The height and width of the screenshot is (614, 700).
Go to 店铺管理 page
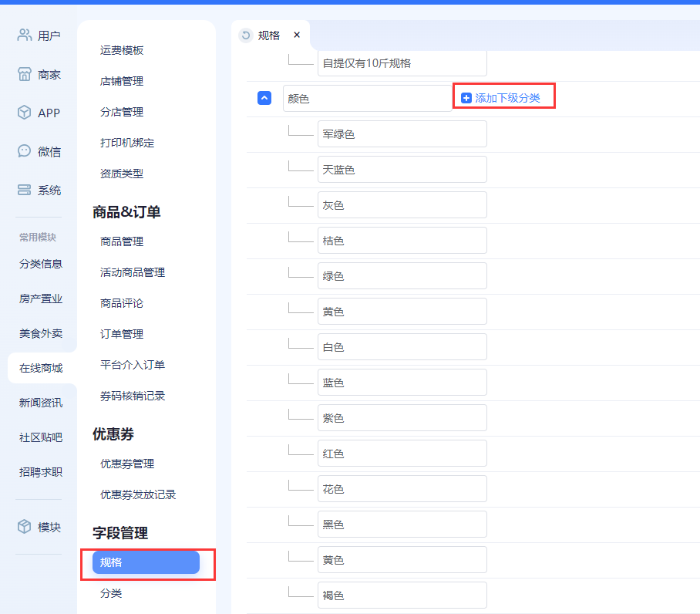coord(122,81)
